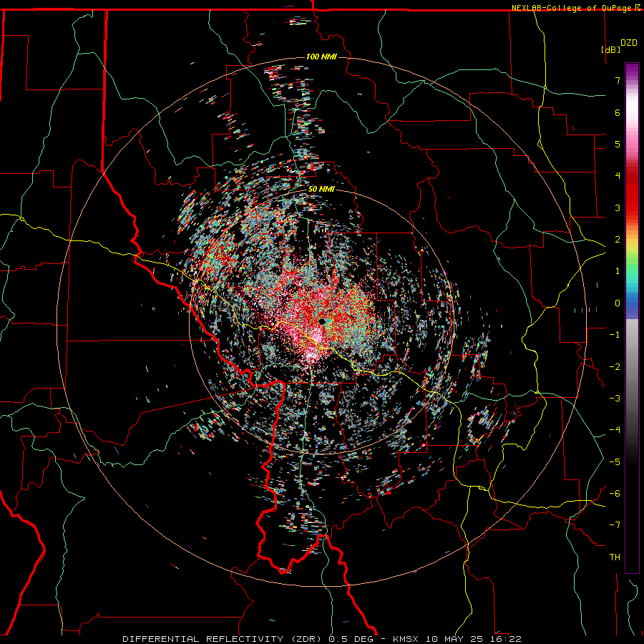This screenshot has width=644, height=644.
Task: Click the legend value 2
Action: (618, 240)
